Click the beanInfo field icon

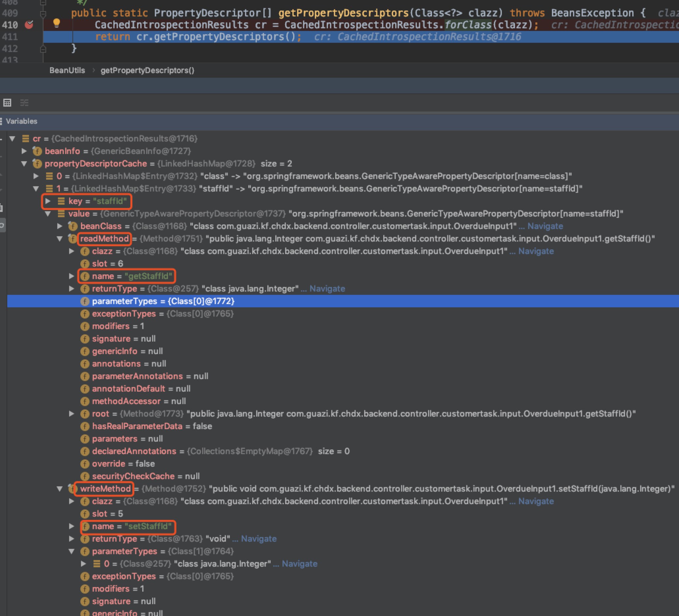(37, 151)
